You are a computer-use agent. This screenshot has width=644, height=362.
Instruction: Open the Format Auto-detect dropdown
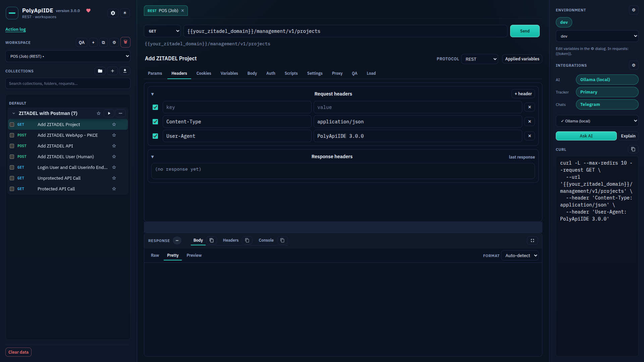click(x=520, y=255)
